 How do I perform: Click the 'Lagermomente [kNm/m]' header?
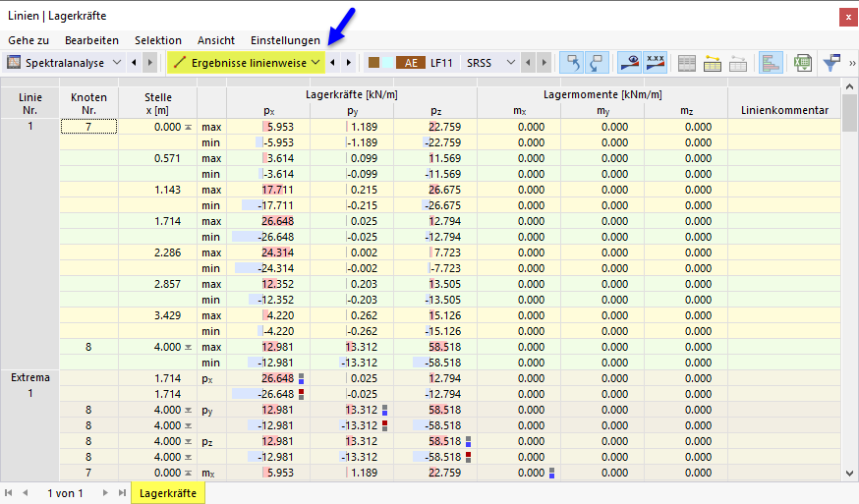coord(602,94)
